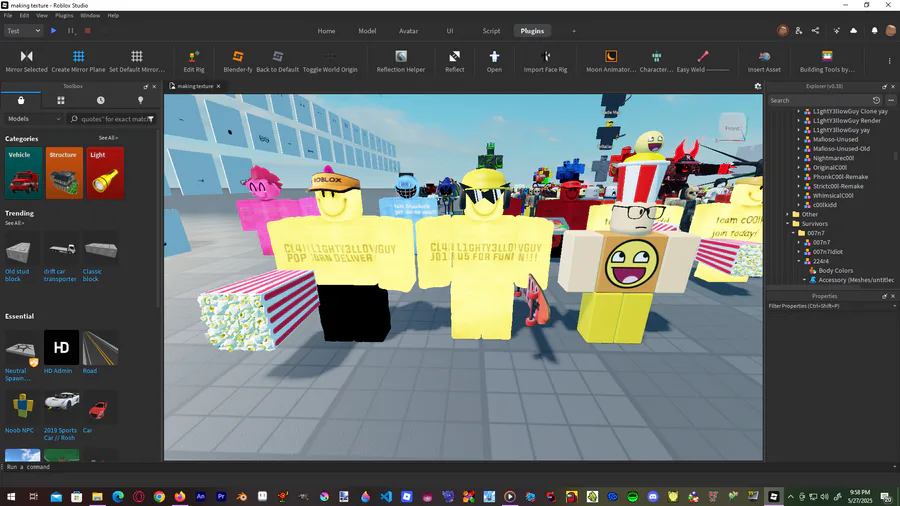This screenshot has width=900, height=506.
Task: Switch to the UI ribbon tab
Action: coord(450,31)
